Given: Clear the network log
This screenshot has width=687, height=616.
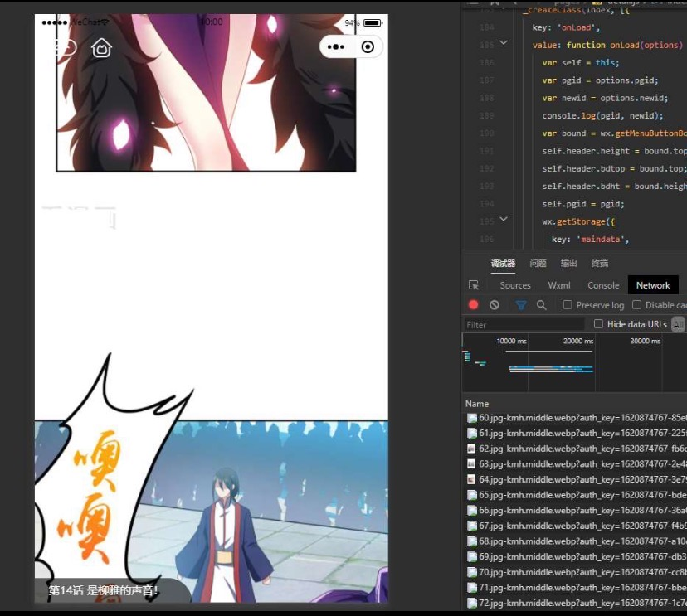Looking at the screenshot, I should 495,305.
